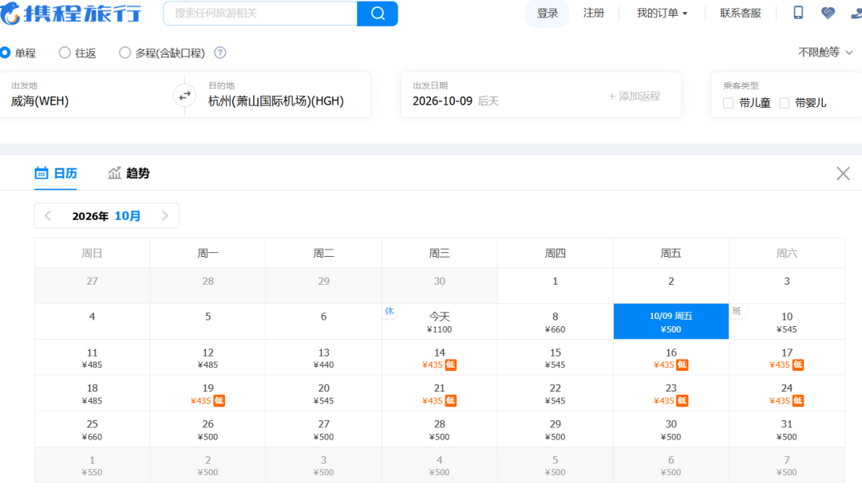The width and height of the screenshot is (862, 504).
Task: Open help icon beside multi-trip option
Action: (220, 53)
